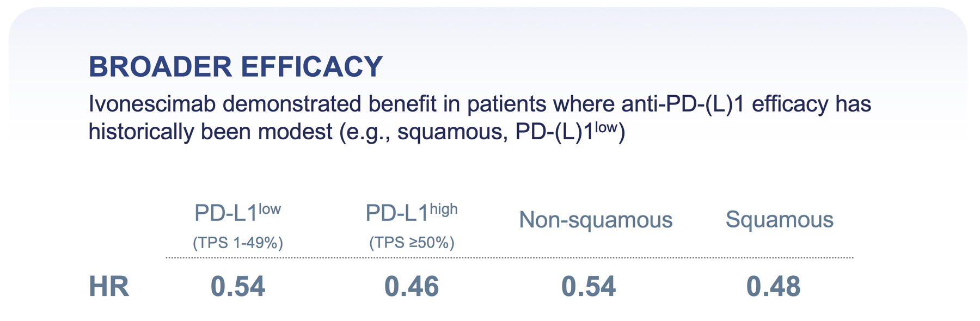
Task: Select the PD-L1 low column header
Action: click(237, 213)
